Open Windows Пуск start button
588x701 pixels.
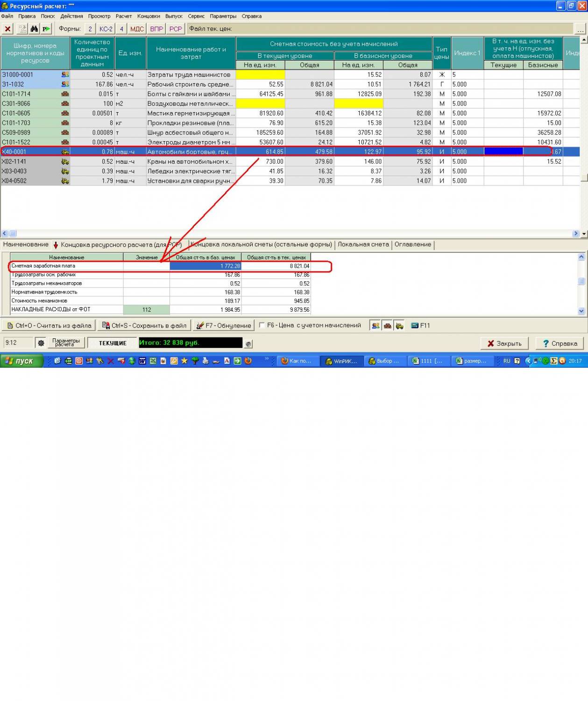[x=22, y=361]
